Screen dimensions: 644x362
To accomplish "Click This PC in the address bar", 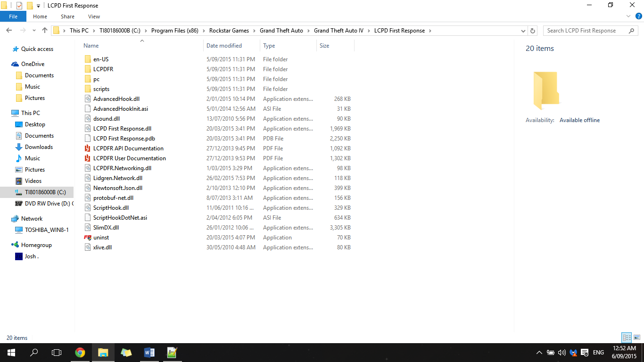I will pos(79,31).
